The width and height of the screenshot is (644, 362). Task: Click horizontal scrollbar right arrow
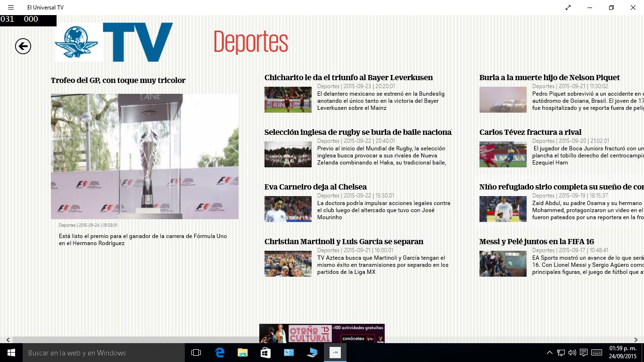coord(636,340)
